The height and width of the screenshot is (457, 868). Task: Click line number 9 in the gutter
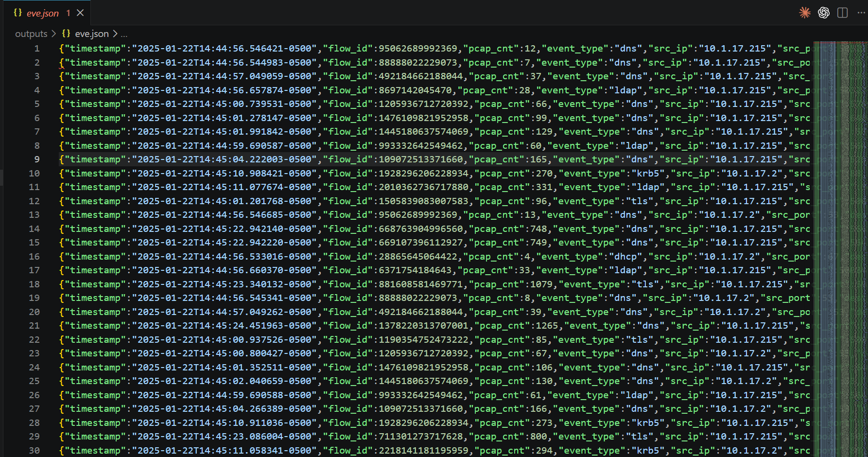37,159
